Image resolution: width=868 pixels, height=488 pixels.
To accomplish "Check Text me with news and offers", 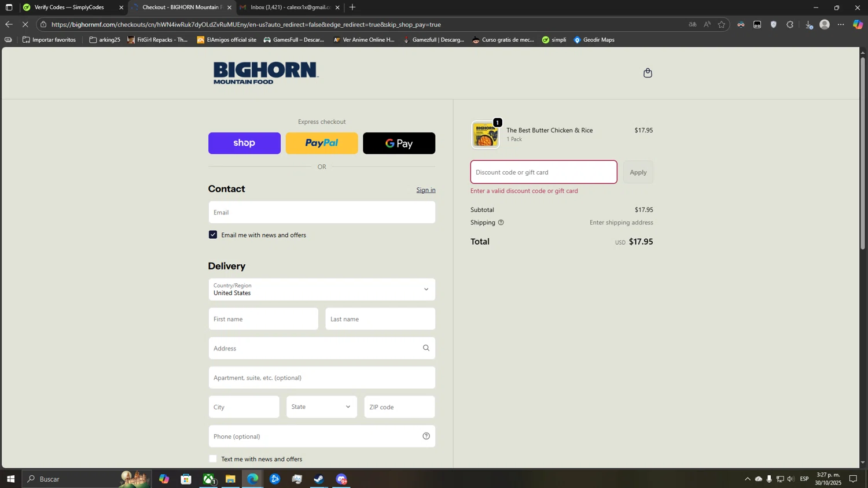I will 213,459.
